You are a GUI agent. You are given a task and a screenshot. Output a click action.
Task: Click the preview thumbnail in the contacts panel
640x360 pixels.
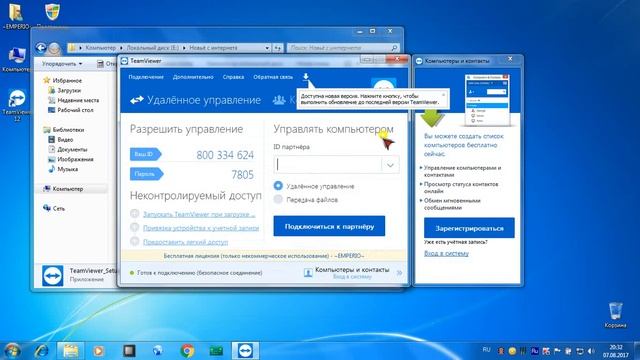[487, 100]
